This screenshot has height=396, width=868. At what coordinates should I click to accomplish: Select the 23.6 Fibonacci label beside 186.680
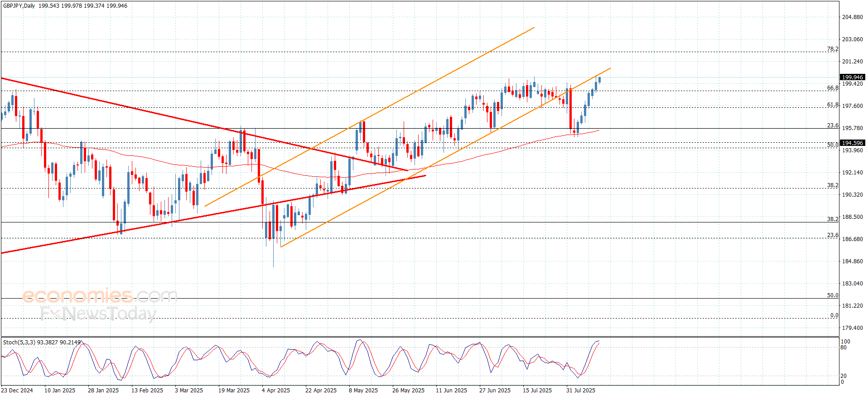tap(833, 235)
